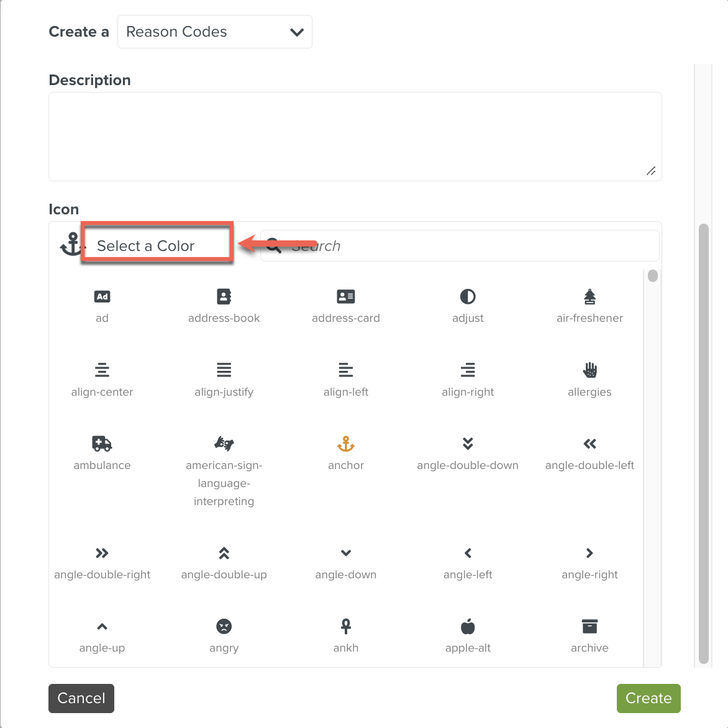The height and width of the screenshot is (728, 728).
Task: Click into the Description text area
Action: click(x=355, y=137)
